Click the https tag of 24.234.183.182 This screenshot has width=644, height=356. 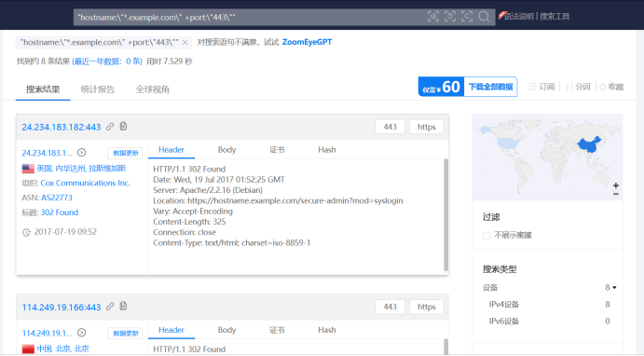point(426,127)
